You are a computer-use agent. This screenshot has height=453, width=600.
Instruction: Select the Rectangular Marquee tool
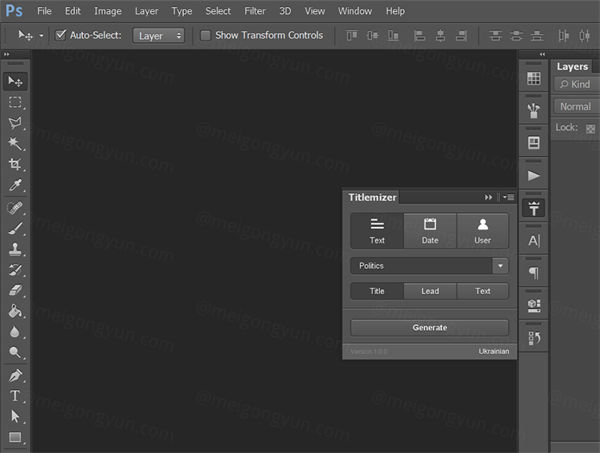(15, 102)
